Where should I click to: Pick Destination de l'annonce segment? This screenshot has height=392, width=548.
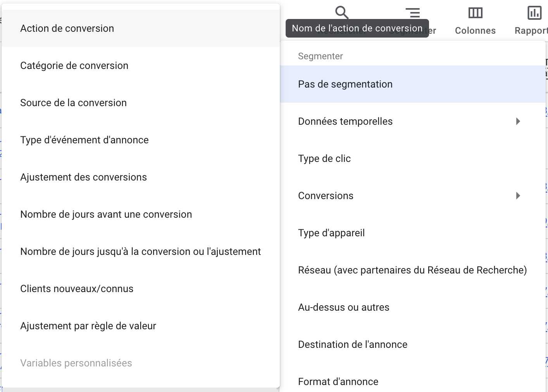[413, 344]
